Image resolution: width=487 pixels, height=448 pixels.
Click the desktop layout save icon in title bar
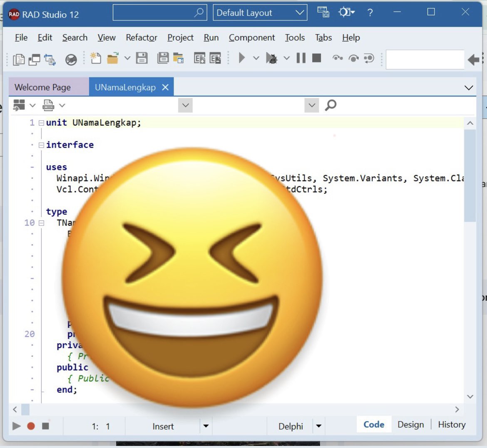(x=323, y=12)
